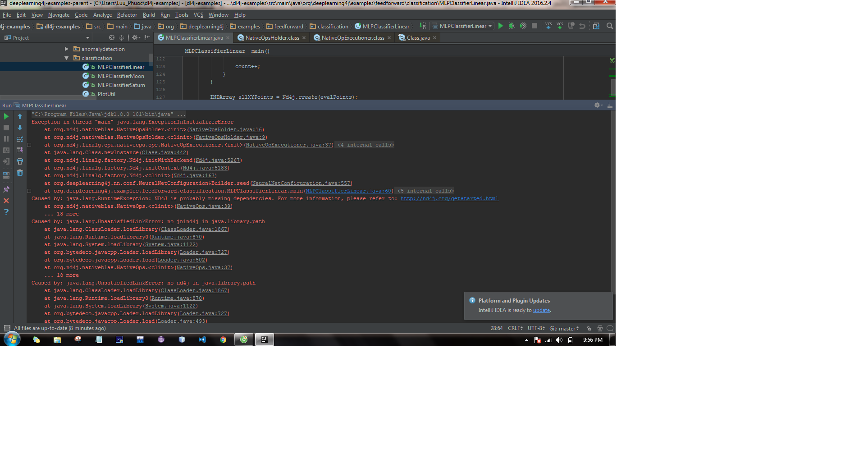The width and height of the screenshot is (868, 468).
Task: Open the nd4j getstarted URL
Action: [449, 199]
